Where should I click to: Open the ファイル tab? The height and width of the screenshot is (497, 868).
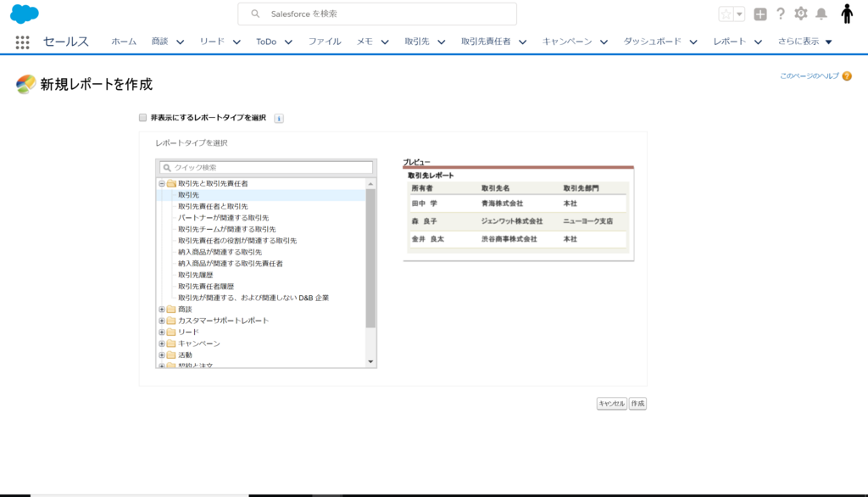[x=325, y=42]
